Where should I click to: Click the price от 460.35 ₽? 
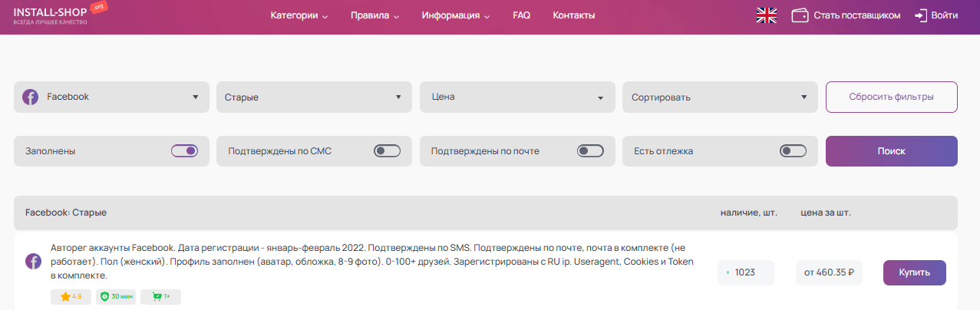pyautogui.click(x=830, y=272)
